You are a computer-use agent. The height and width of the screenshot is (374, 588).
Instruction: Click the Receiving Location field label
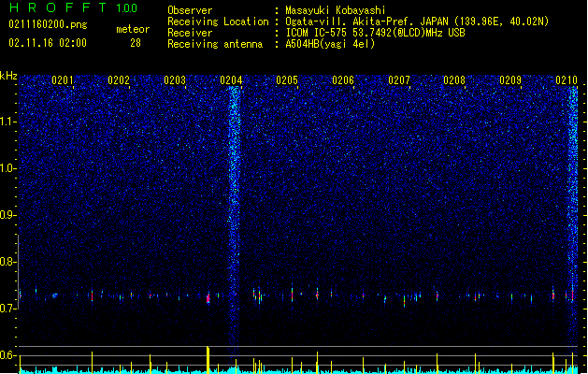coord(218,22)
